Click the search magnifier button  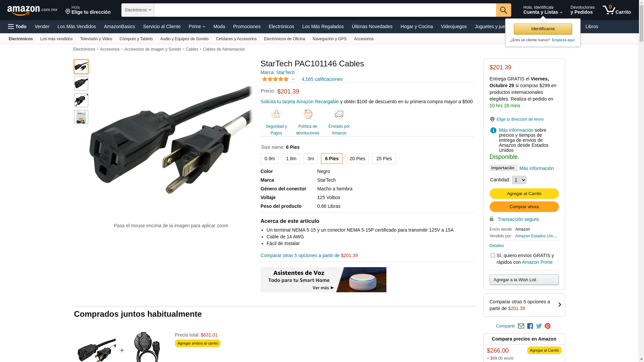click(503, 10)
